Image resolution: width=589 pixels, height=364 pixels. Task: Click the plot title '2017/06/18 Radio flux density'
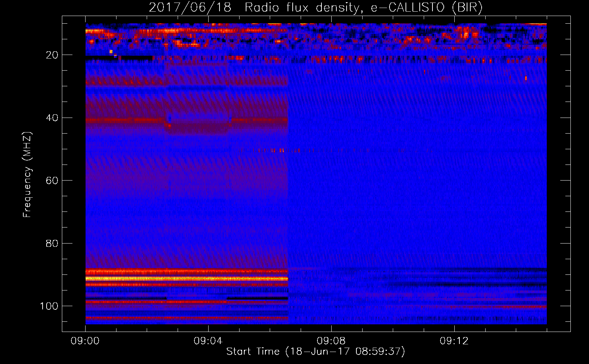click(x=316, y=7)
